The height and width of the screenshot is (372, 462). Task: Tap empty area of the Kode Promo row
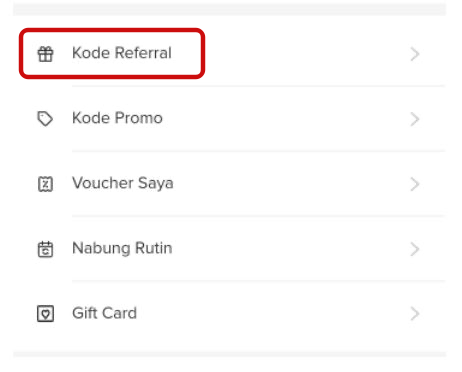click(283, 119)
